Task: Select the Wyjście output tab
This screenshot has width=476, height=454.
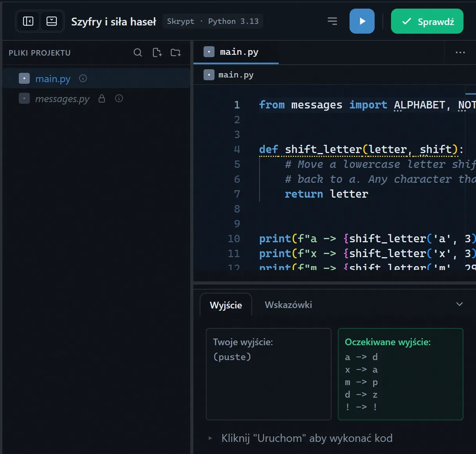Action: (x=226, y=305)
